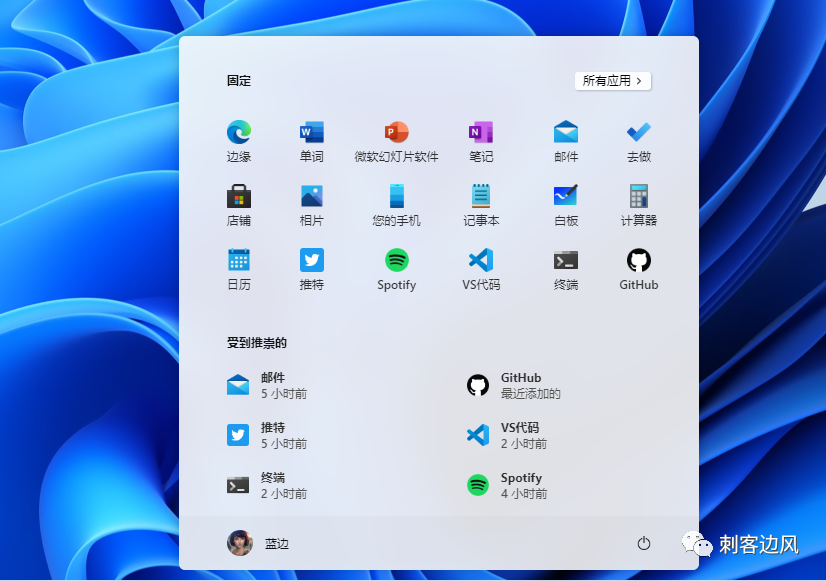Open the pinned Microsoft Store (店铺) icon
826x581 pixels.
239,196
